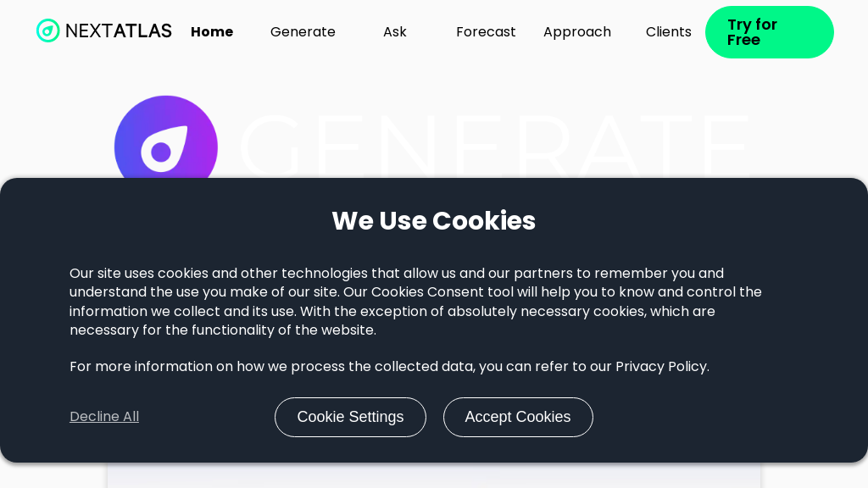868x488 pixels.
Task: Decline all cookies via the underlined link
Action: pos(104,417)
